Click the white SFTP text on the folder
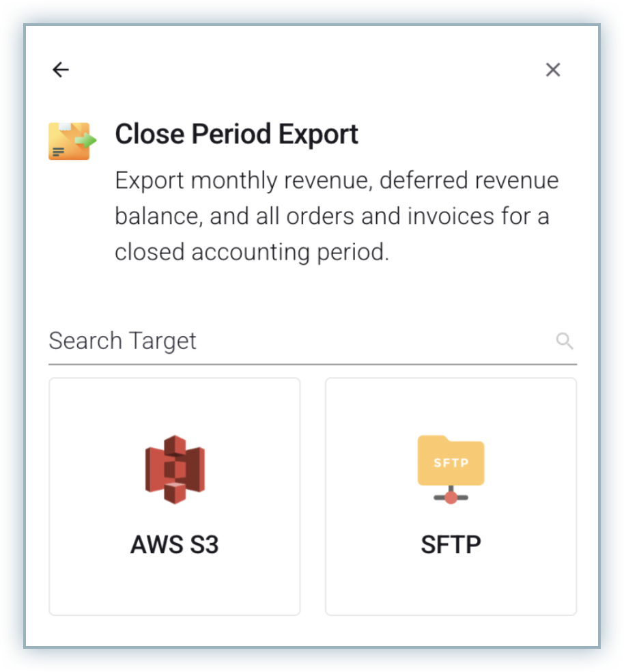624x672 pixels. [451, 462]
